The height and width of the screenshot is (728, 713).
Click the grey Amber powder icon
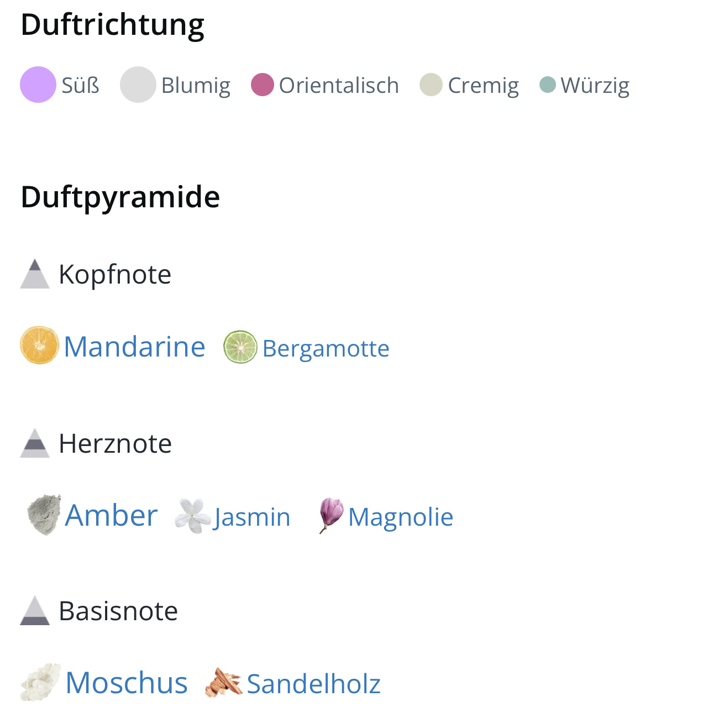(x=44, y=515)
